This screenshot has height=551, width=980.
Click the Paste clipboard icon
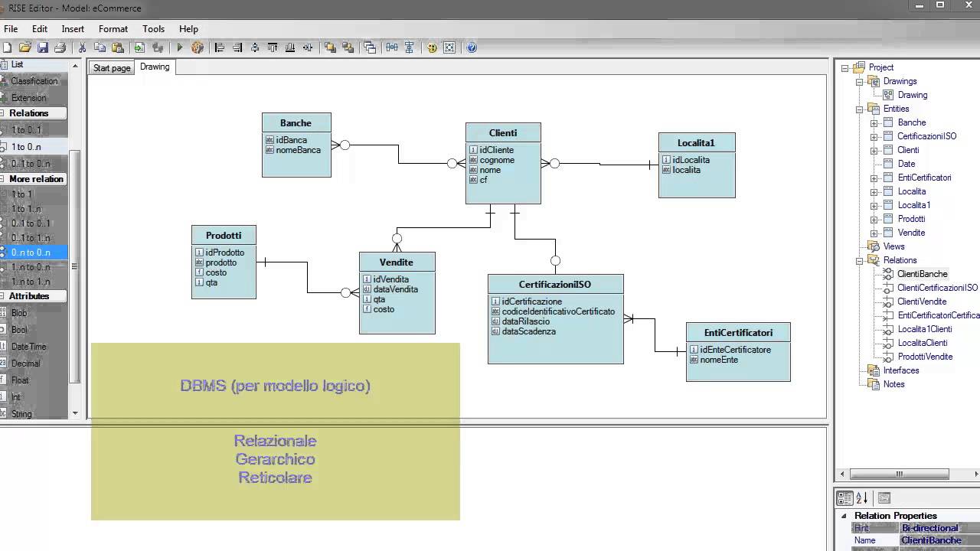pyautogui.click(x=118, y=47)
